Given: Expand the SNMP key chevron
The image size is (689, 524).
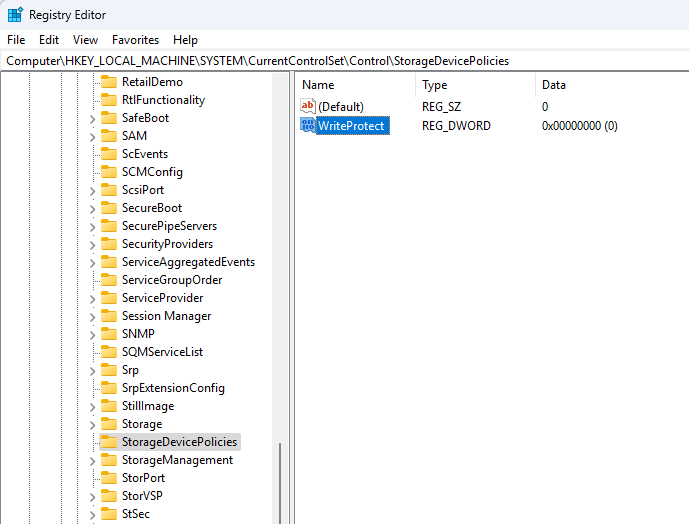Looking at the screenshot, I should coord(92,334).
